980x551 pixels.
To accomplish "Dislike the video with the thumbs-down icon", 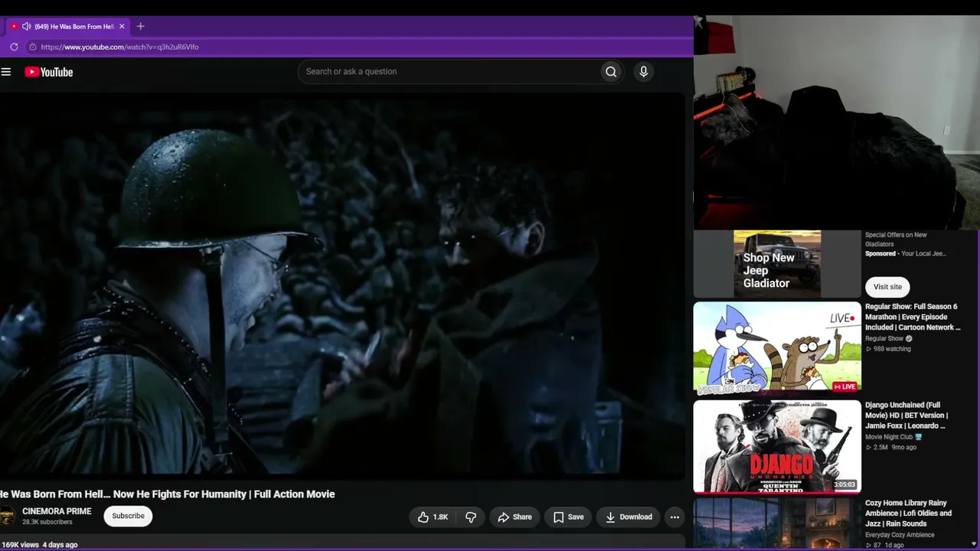I will click(x=471, y=517).
